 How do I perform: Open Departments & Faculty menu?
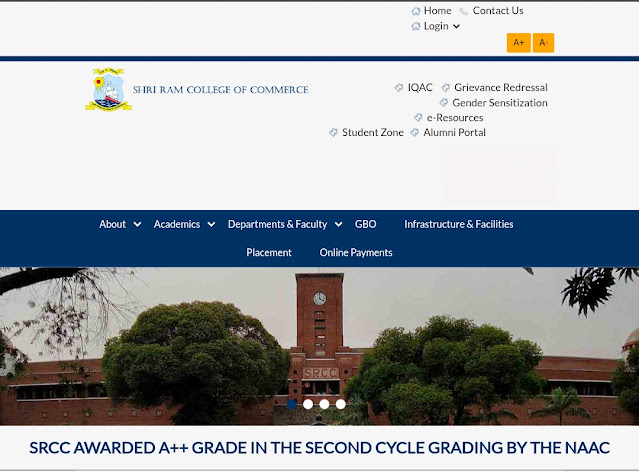click(x=278, y=224)
